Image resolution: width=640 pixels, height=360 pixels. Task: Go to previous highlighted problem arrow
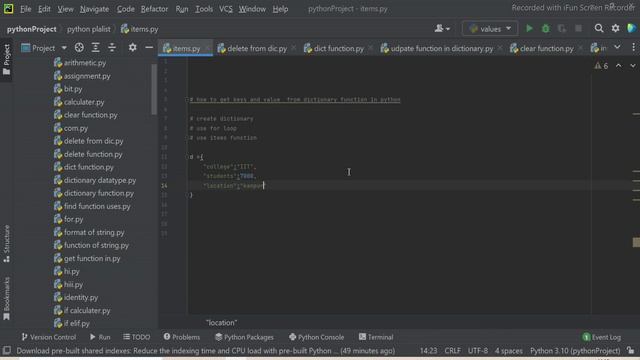(x=619, y=66)
